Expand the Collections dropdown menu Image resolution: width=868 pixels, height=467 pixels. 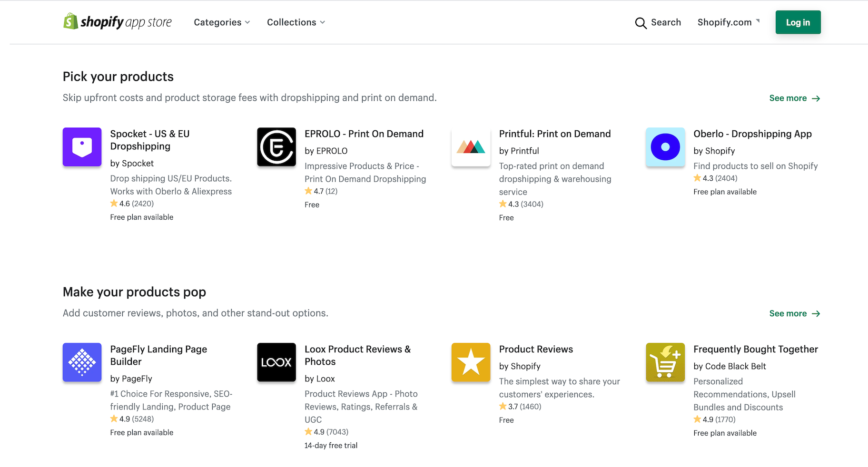coord(296,22)
